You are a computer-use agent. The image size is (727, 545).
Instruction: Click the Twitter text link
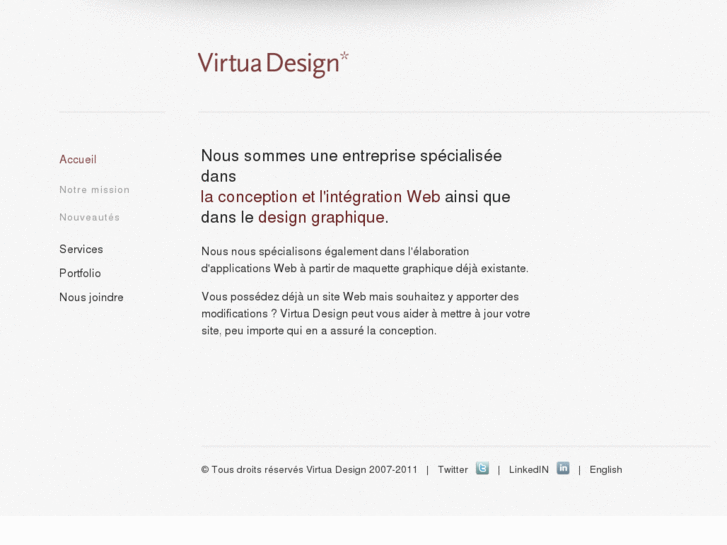[453, 470]
